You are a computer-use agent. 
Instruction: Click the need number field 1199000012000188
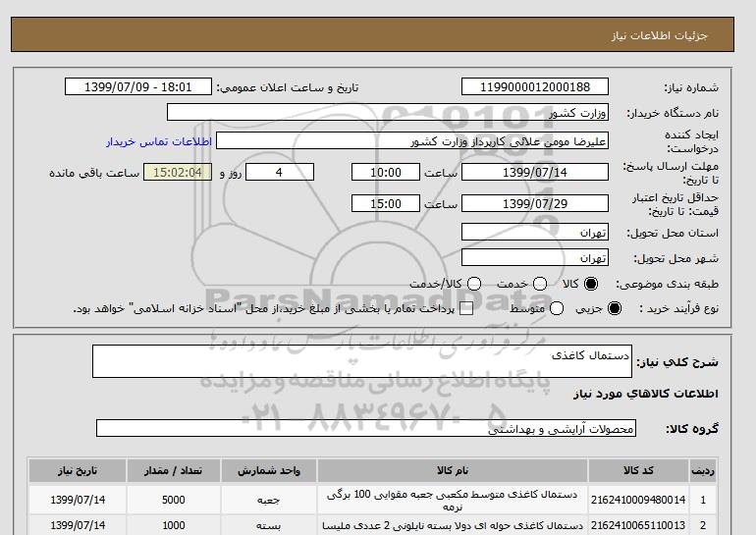coord(535,86)
